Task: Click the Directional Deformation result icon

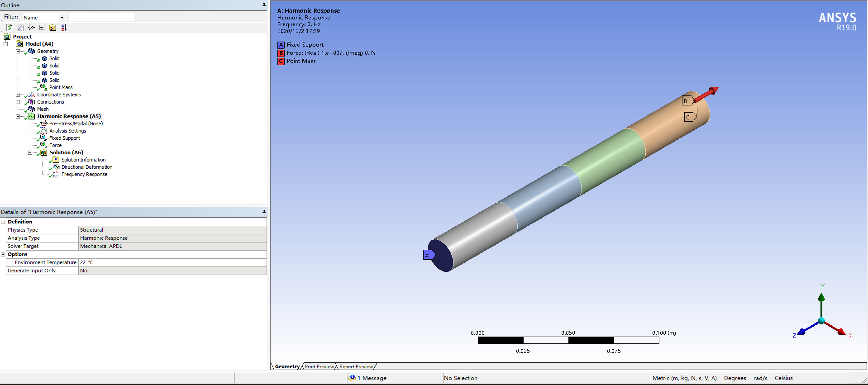Action: (56, 167)
